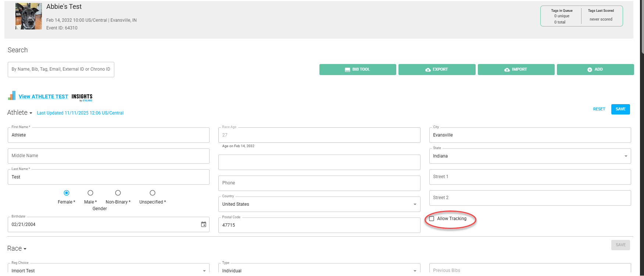Enable the Allow Tracking checkbox
Image resolution: width=644 pixels, height=276 pixels.
point(432,219)
